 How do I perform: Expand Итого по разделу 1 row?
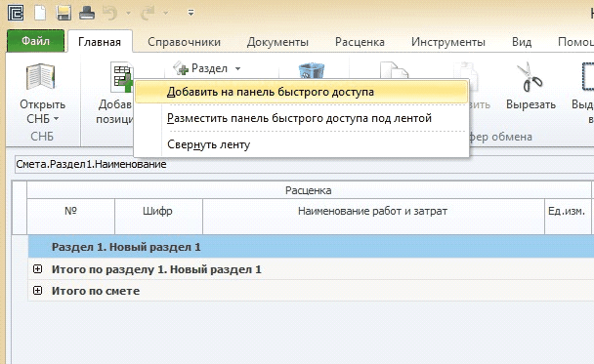[37, 269]
